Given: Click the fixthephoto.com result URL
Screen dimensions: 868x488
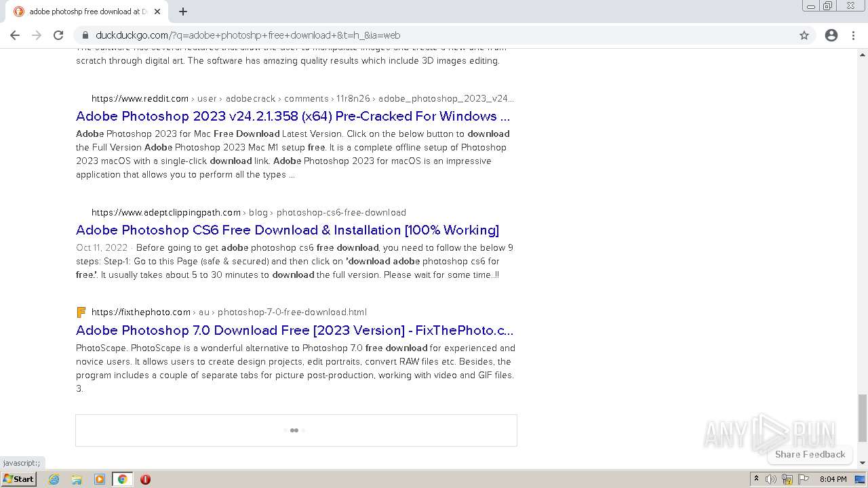Looking at the screenshot, I should [x=229, y=312].
